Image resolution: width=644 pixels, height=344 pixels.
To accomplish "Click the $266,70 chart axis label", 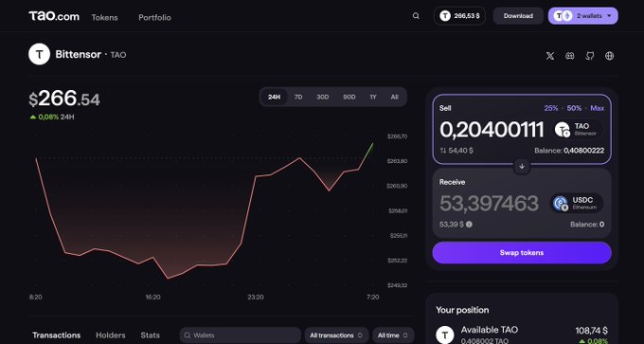I will click(x=397, y=136).
